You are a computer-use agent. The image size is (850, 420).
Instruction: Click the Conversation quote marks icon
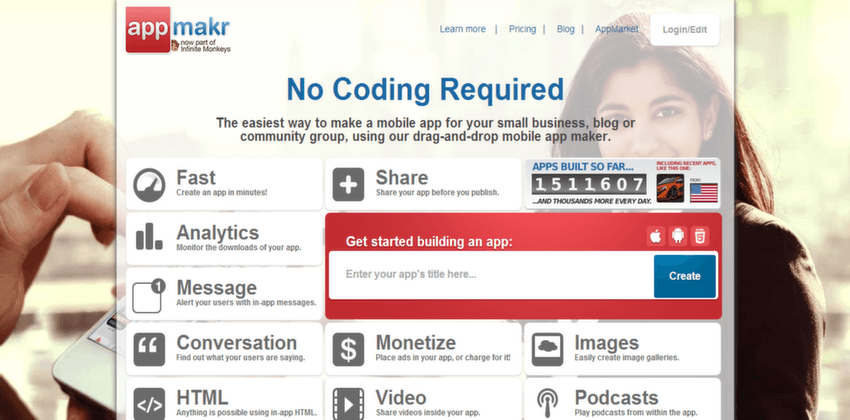[x=149, y=349]
